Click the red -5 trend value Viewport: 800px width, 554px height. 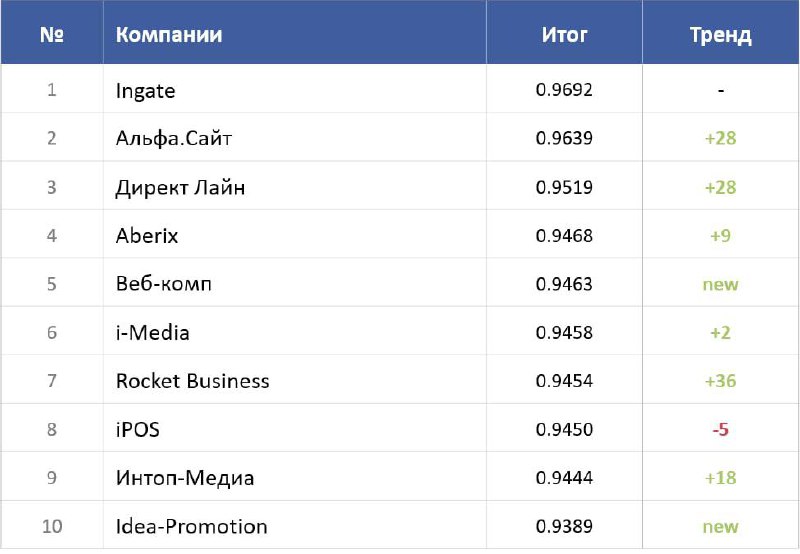click(x=720, y=430)
